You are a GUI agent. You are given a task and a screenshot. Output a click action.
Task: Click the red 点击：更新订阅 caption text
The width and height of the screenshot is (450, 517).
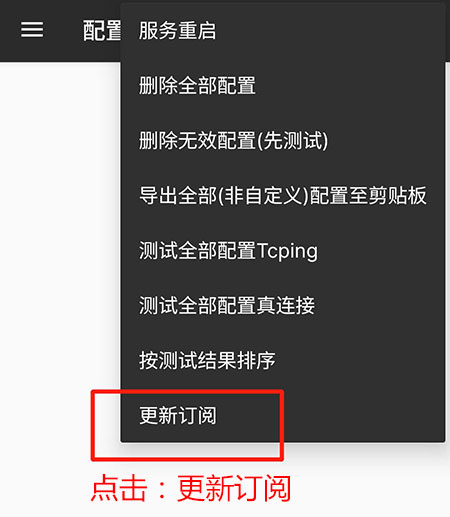tap(191, 489)
